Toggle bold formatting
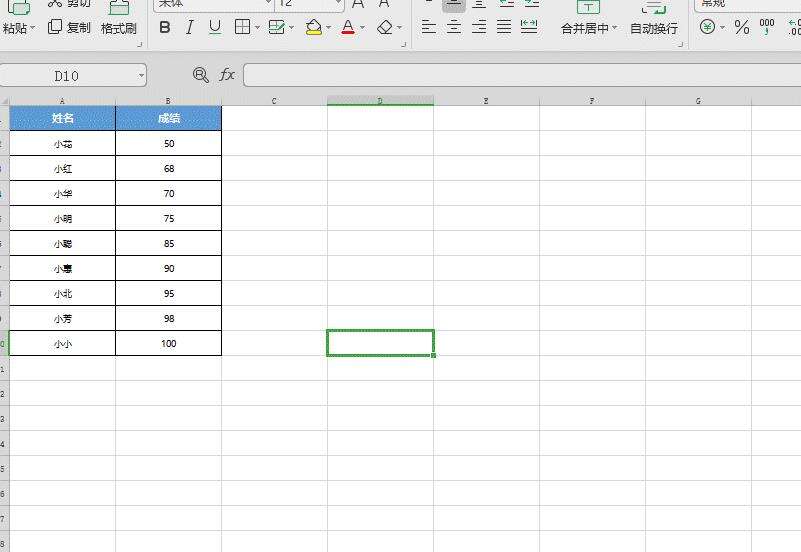Image resolution: width=801 pixels, height=552 pixels. (x=164, y=27)
